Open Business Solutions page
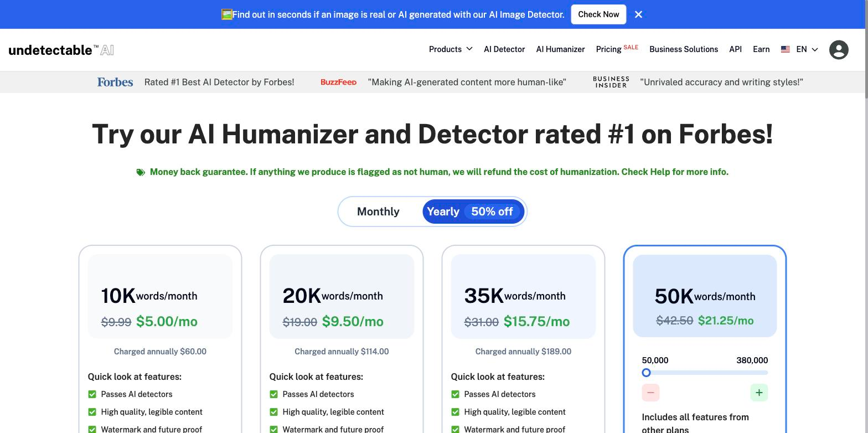Image resolution: width=868 pixels, height=433 pixels. [x=684, y=49]
